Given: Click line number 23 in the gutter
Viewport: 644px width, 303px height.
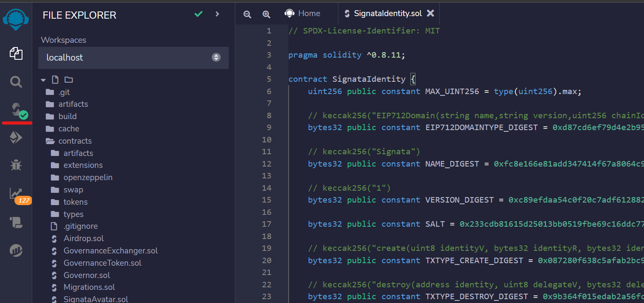Looking at the screenshot, I should [267, 297].
